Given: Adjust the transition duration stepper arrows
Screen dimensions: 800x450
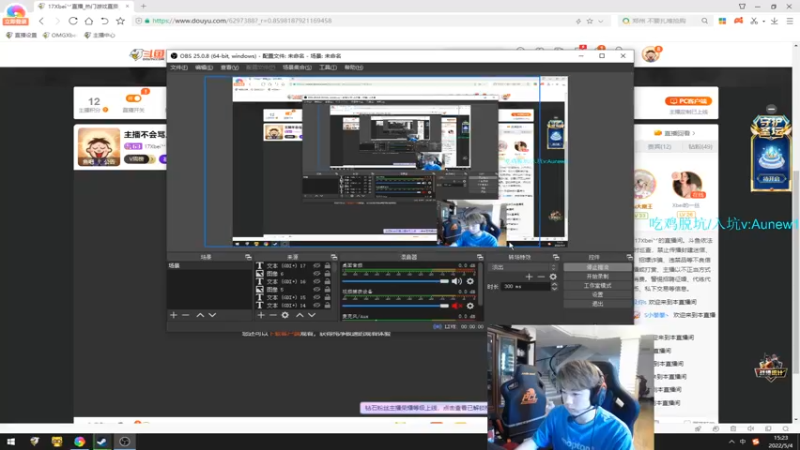Looking at the screenshot, I should tap(554, 287).
